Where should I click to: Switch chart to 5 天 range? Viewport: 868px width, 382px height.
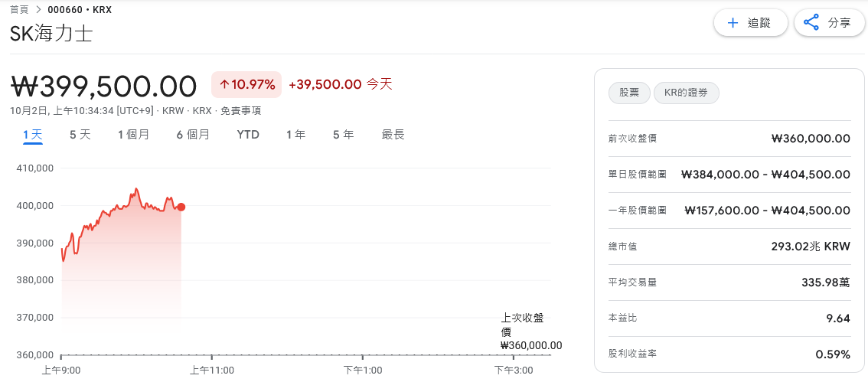click(80, 135)
